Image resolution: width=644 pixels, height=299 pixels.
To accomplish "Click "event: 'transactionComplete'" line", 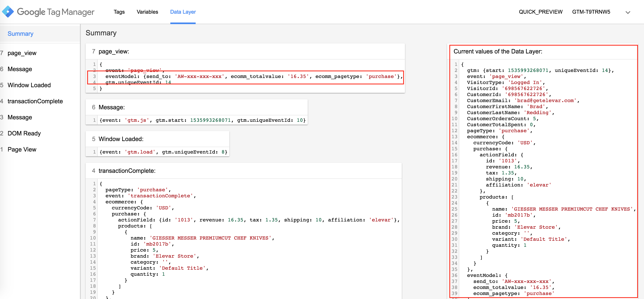I will pos(150,196).
